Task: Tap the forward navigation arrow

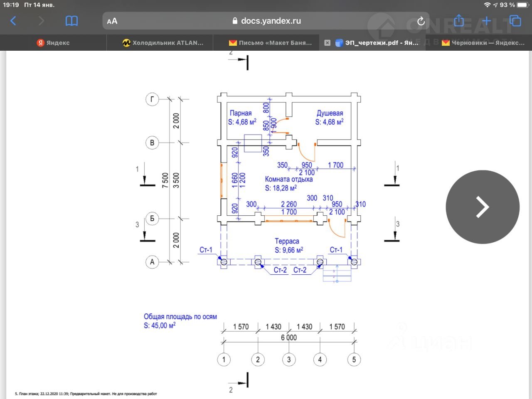Action: click(41, 21)
